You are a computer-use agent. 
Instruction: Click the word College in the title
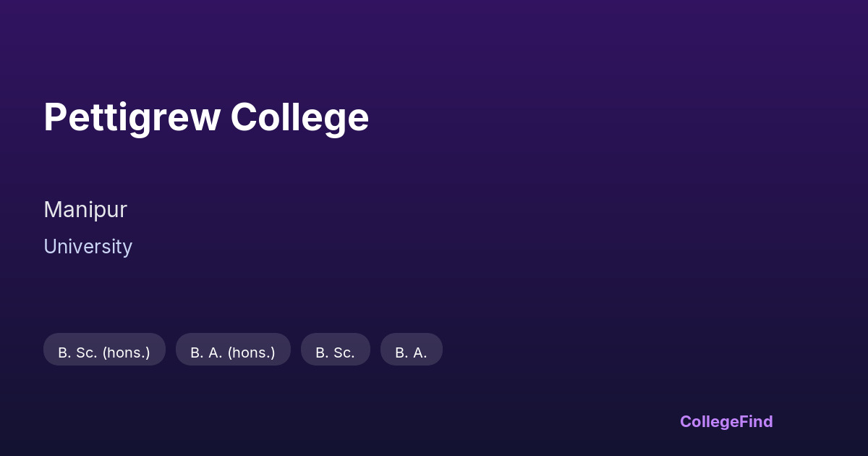coord(299,117)
